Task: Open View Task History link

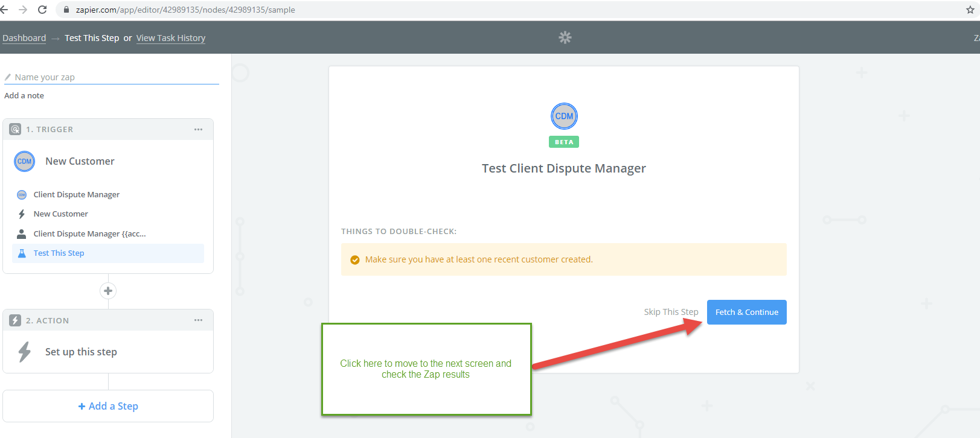Action: (x=171, y=38)
